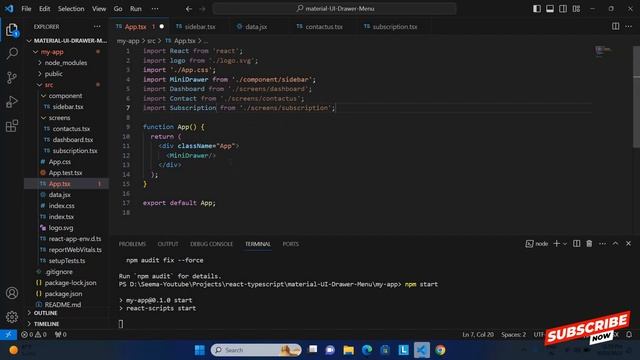Screen dimensions: 640x360
Task: Split the editor to the right
Action: point(615,27)
